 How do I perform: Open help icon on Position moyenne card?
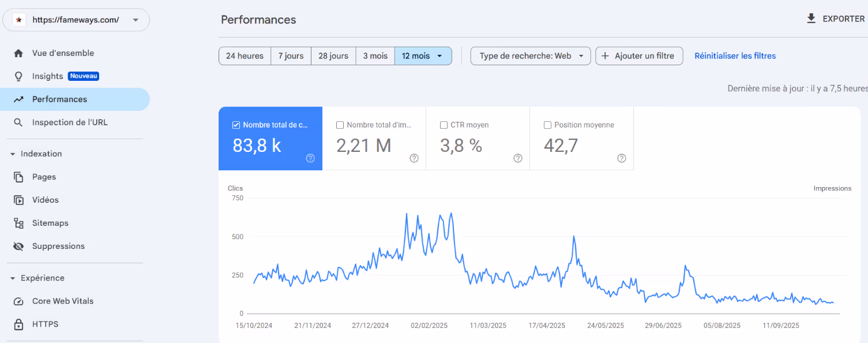[x=622, y=158]
